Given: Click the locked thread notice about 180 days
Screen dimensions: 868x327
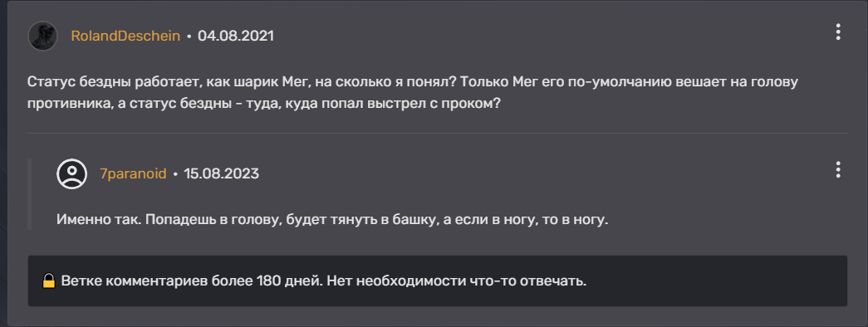Looking at the screenshot, I should (x=437, y=281).
